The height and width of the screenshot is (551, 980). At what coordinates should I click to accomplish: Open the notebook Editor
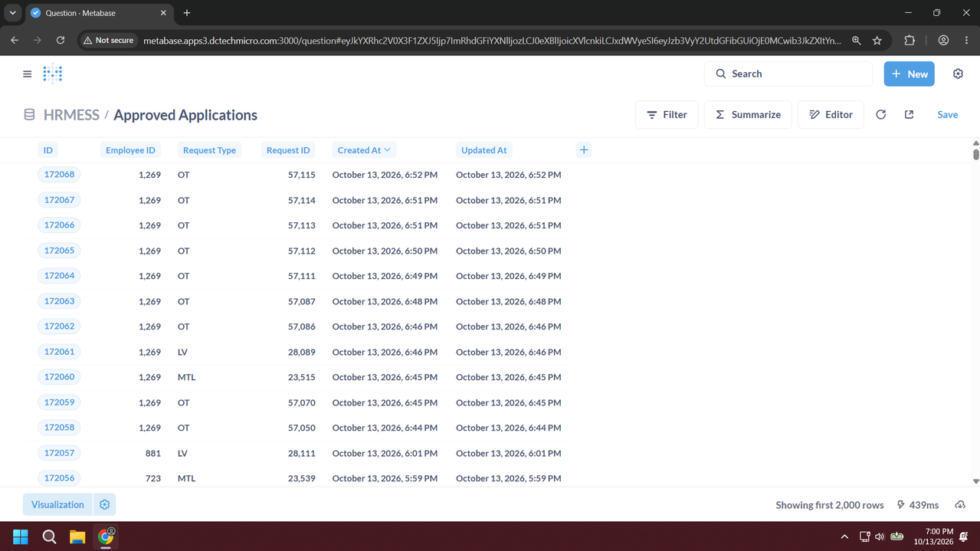pyautogui.click(x=831, y=115)
